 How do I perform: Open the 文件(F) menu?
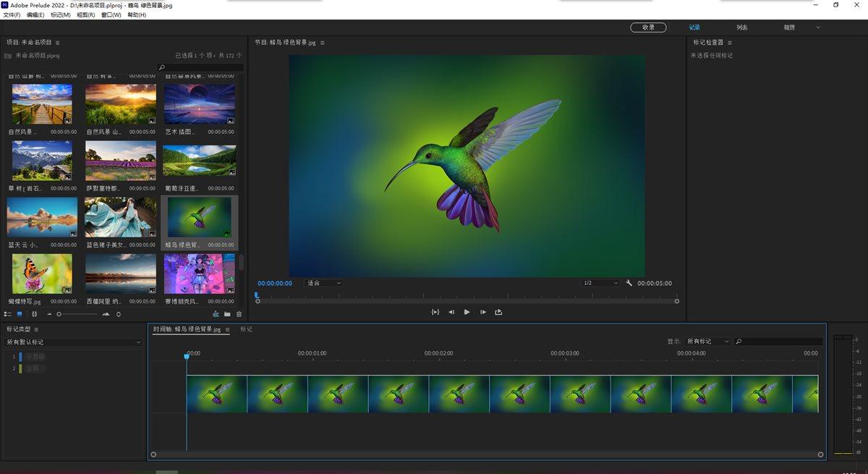12,14
